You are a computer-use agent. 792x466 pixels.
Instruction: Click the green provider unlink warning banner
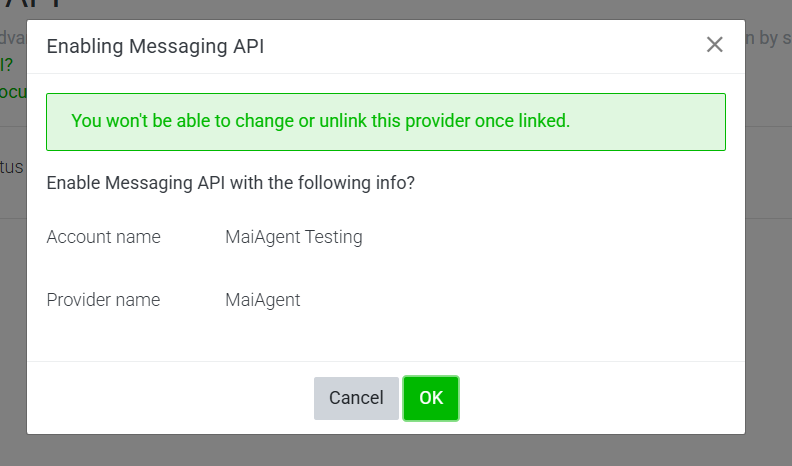tap(385, 122)
